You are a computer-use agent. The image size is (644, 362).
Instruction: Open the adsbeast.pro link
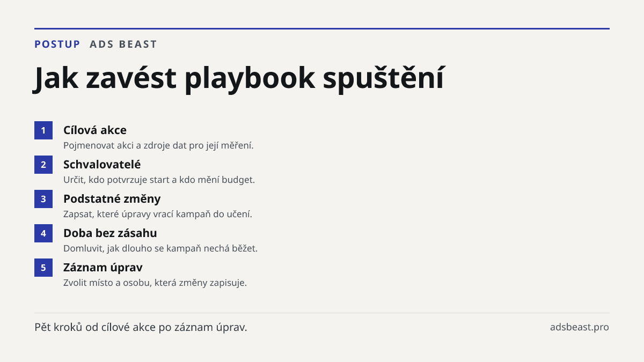[x=580, y=327]
